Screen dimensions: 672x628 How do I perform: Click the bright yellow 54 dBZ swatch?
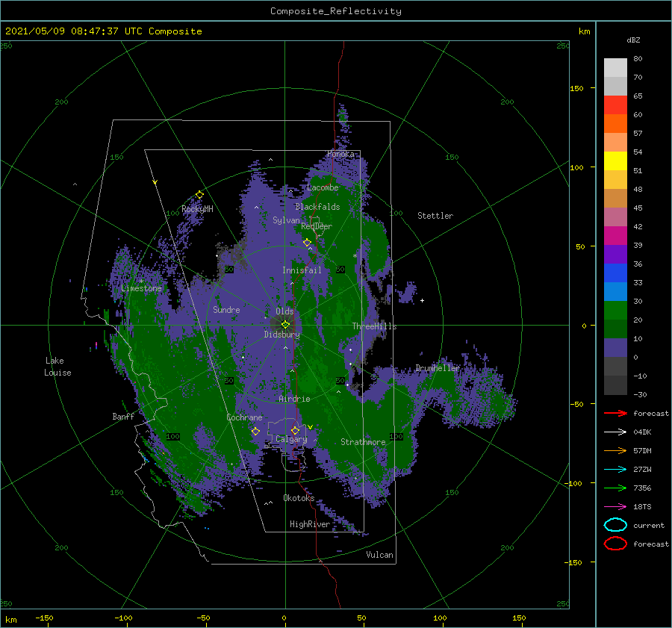click(x=615, y=161)
